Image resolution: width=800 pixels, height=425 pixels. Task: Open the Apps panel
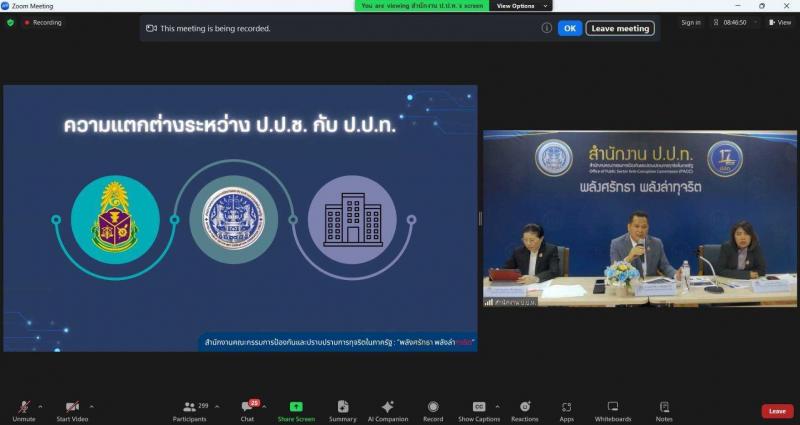coord(566,411)
